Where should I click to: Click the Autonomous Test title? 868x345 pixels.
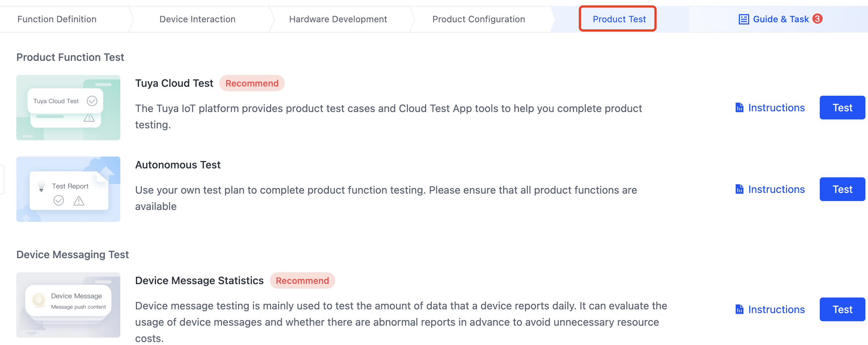point(178,165)
